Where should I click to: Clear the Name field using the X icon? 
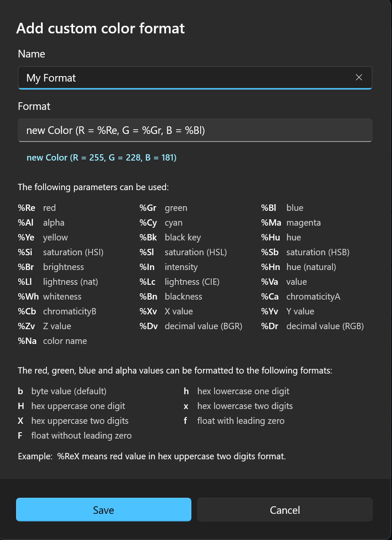359,77
